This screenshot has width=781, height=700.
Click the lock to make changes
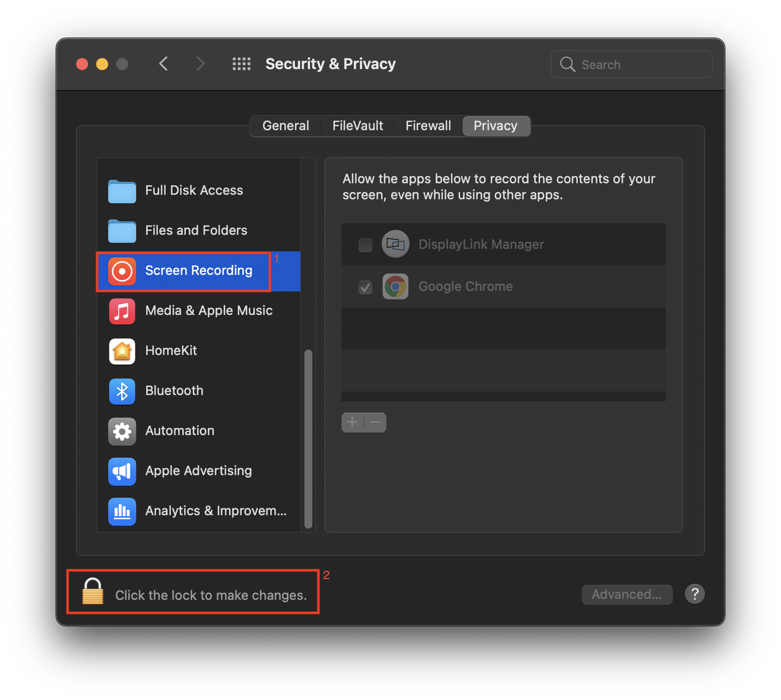pos(93,592)
